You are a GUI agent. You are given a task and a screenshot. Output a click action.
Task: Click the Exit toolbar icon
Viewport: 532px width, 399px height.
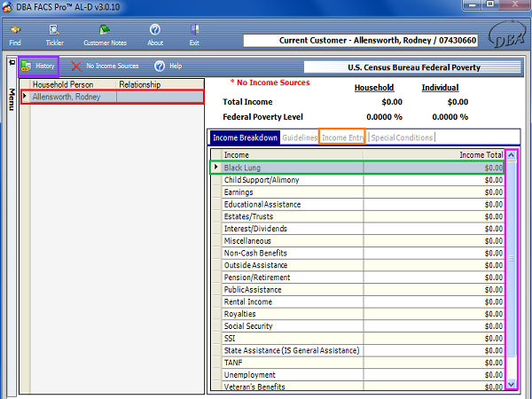pyautogui.click(x=194, y=35)
